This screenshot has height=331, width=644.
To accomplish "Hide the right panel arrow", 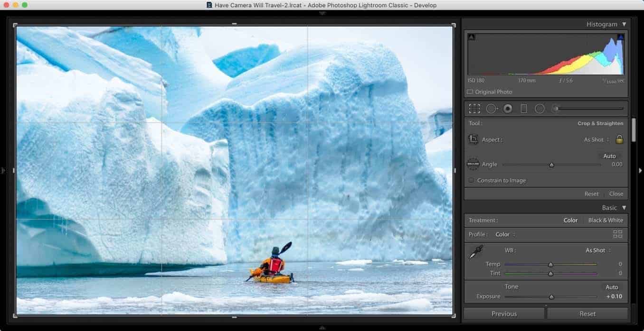I will coord(640,170).
